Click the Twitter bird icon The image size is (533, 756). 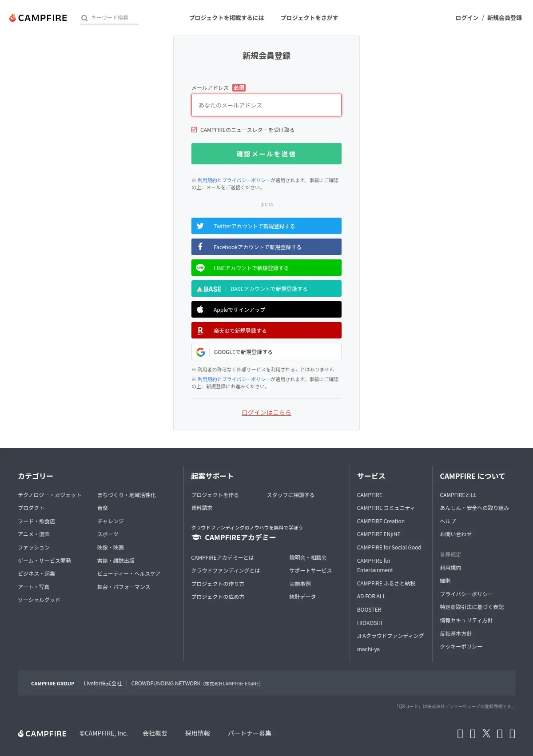tap(200, 226)
